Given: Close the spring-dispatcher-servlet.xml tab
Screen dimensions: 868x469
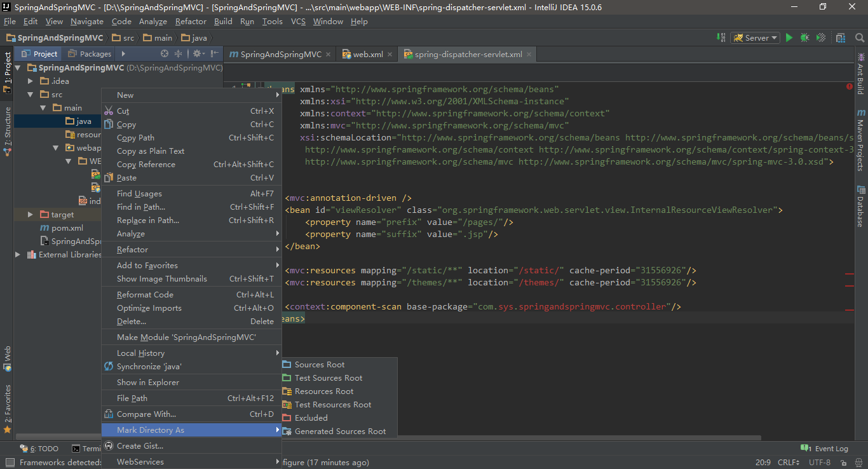Looking at the screenshot, I should [530, 55].
